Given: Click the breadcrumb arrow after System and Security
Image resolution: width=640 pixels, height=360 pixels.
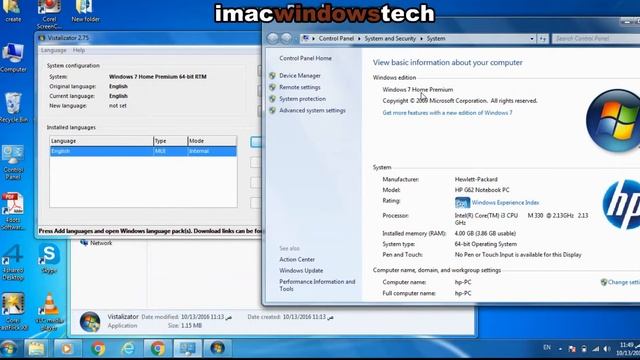Looking at the screenshot, I should (421, 39).
